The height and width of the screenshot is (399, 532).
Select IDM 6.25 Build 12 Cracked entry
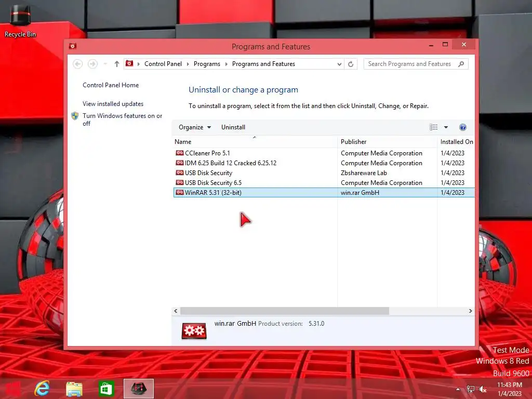(x=324, y=163)
